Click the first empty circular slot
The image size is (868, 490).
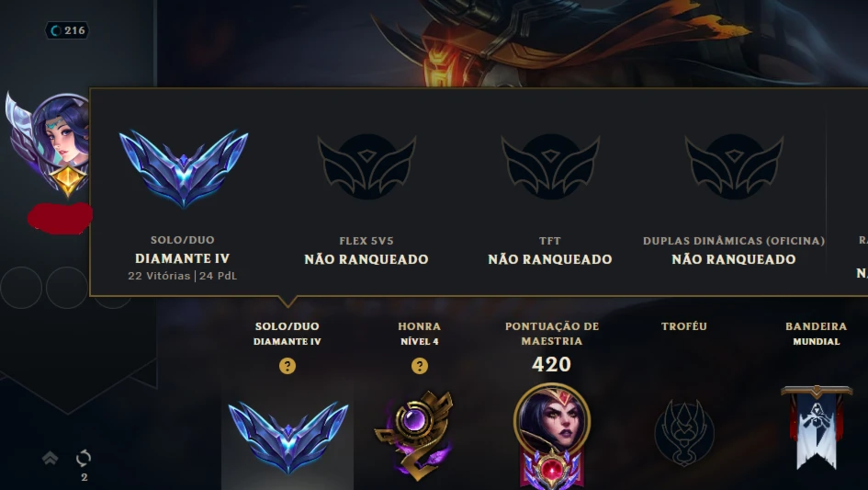(21, 288)
